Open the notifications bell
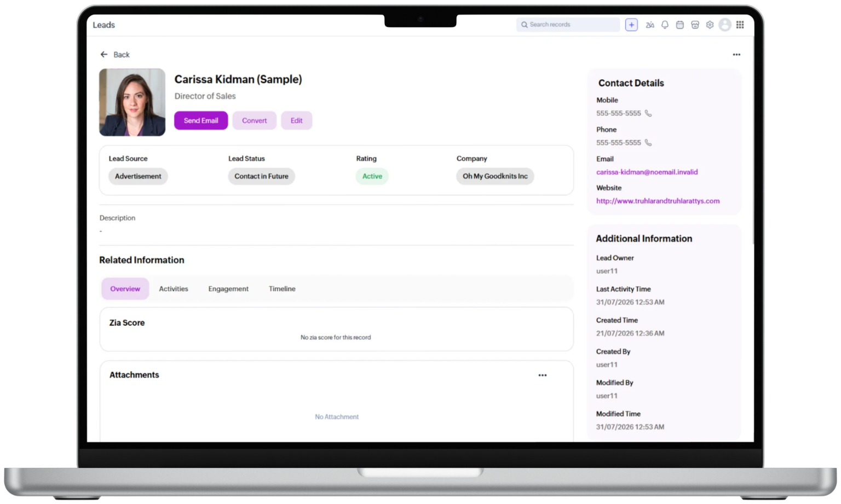841x504 pixels. click(665, 25)
